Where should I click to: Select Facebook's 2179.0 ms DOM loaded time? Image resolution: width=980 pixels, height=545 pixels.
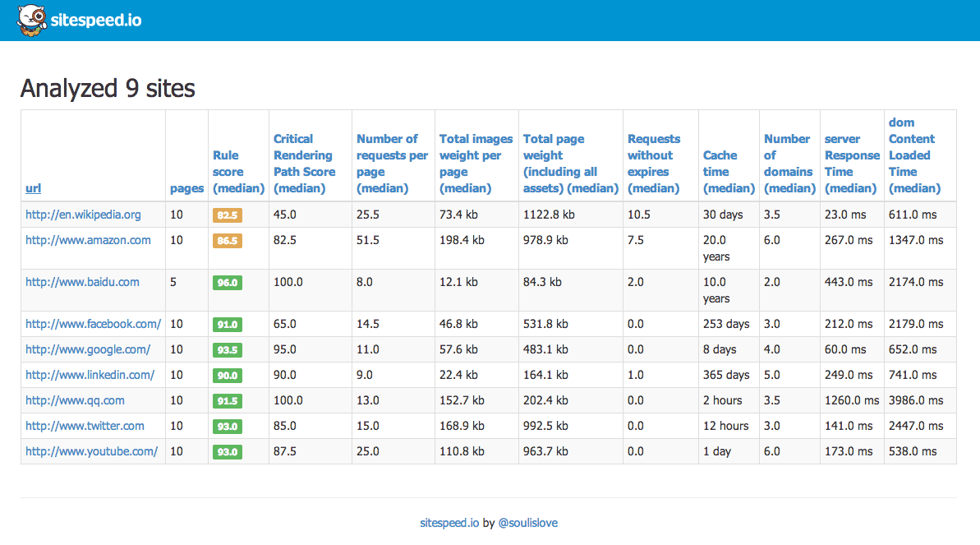point(916,324)
